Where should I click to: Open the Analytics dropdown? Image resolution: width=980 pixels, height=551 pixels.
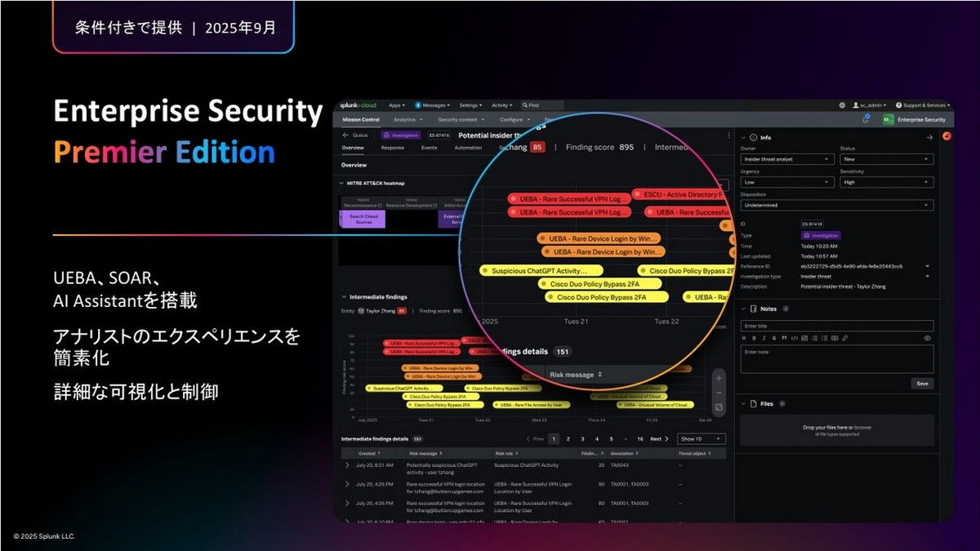tap(408, 120)
